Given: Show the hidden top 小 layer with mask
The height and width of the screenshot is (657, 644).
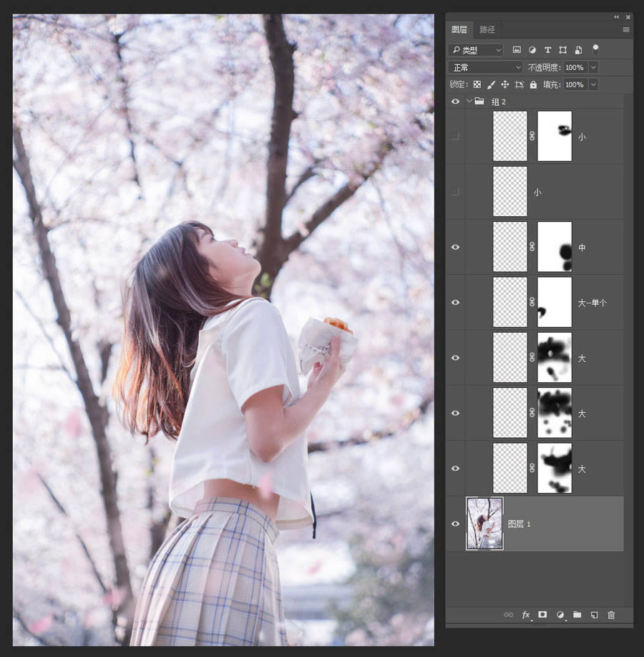Looking at the screenshot, I should tap(455, 136).
